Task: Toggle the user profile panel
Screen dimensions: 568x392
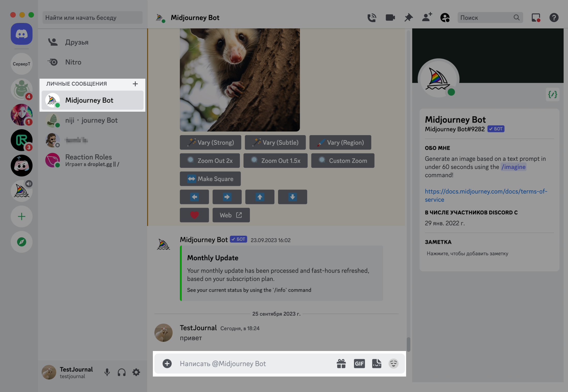Action: (x=445, y=18)
